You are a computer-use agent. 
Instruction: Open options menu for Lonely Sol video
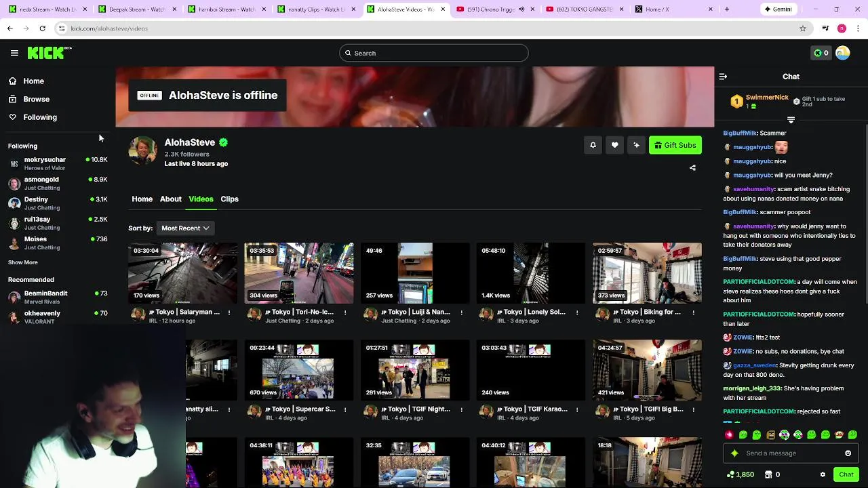pos(577,312)
